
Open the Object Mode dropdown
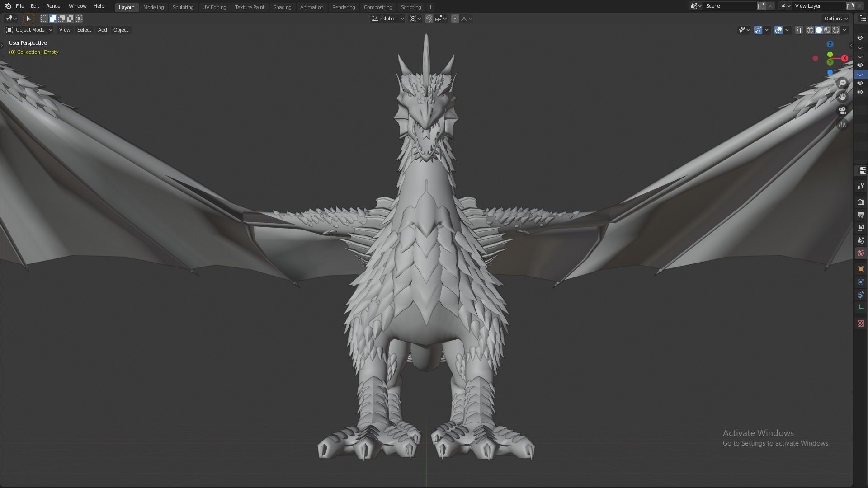tap(29, 30)
